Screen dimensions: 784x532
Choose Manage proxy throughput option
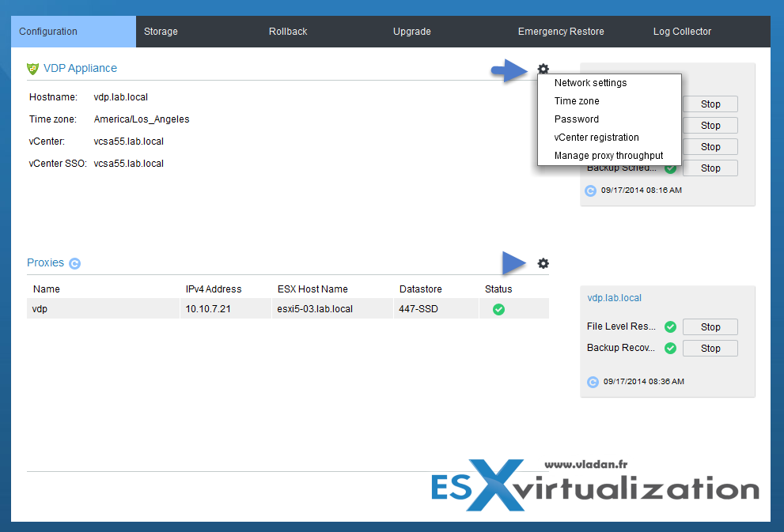coord(609,156)
